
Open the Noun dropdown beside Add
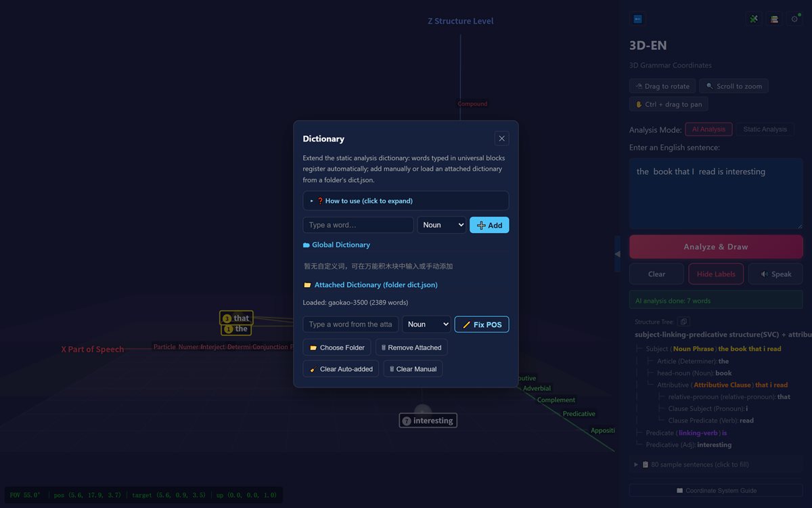pos(441,225)
